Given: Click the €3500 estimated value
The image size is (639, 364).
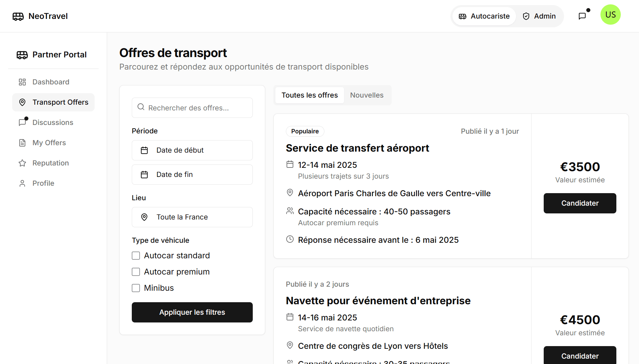Looking at the screenshot, I should [x=580, y=167].
